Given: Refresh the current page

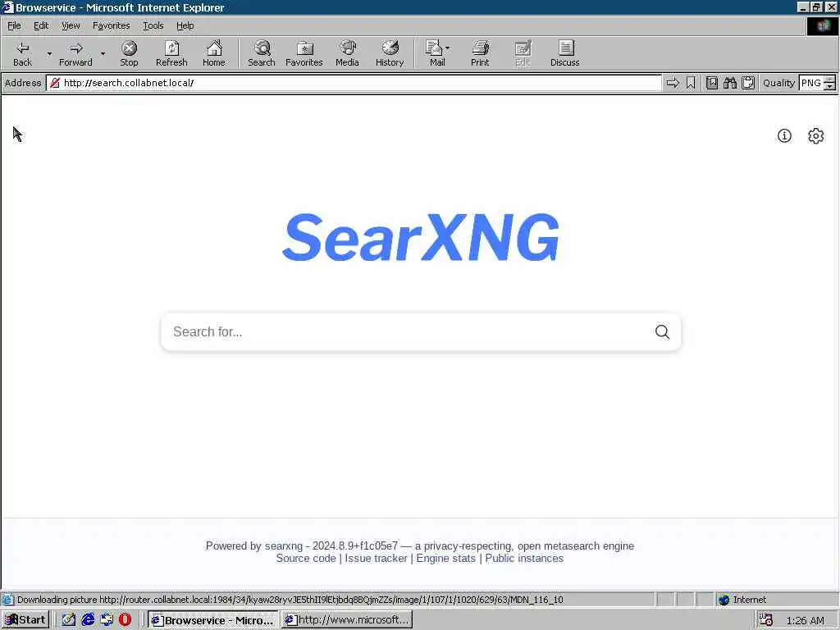Looking at the screenshot, I should [171, 53].
